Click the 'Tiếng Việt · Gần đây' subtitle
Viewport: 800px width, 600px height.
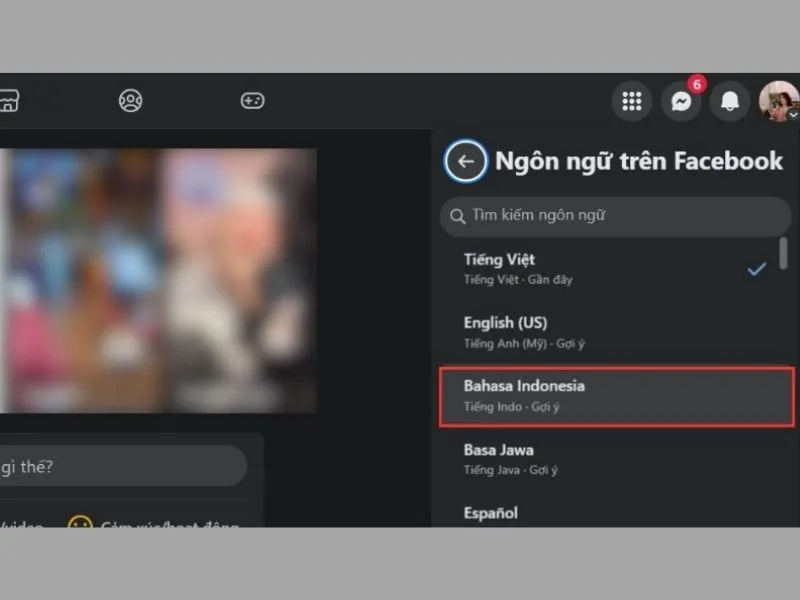coord(518,280)
